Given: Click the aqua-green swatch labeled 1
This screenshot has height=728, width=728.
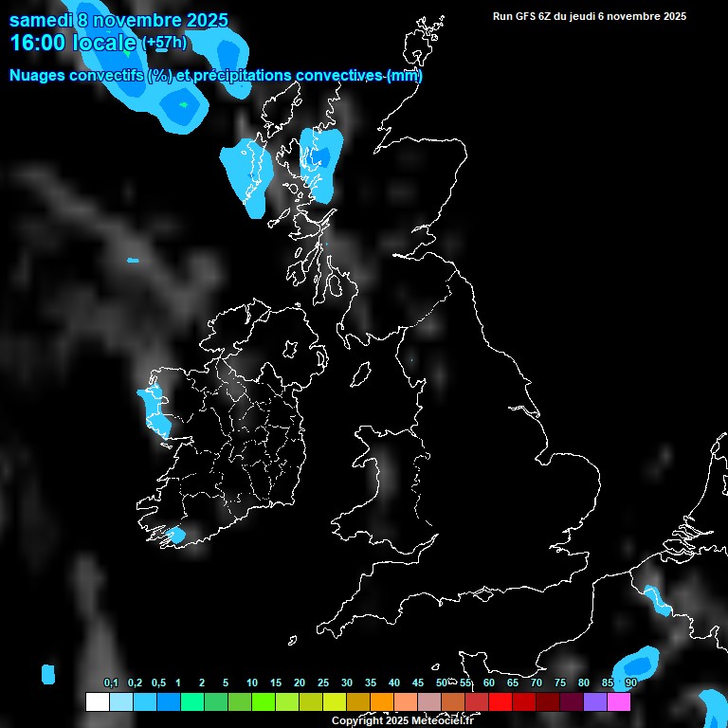Looking at the screenshot, I should click(x=191, y=701).
